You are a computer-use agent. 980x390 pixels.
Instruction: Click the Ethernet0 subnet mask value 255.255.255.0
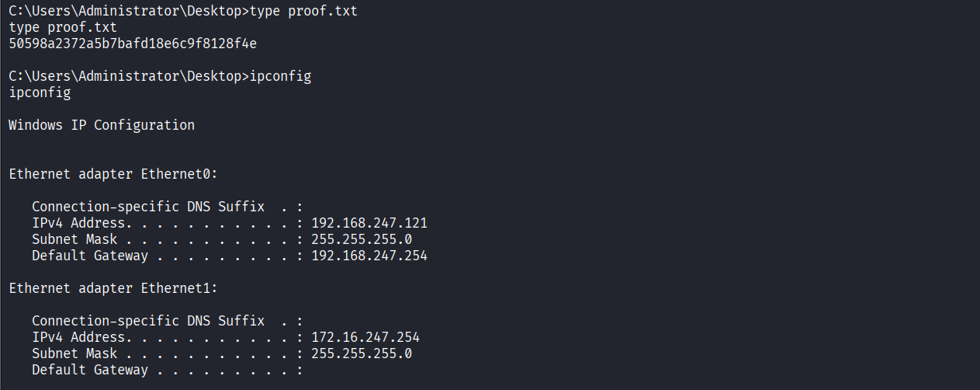[x=362, y=239]
